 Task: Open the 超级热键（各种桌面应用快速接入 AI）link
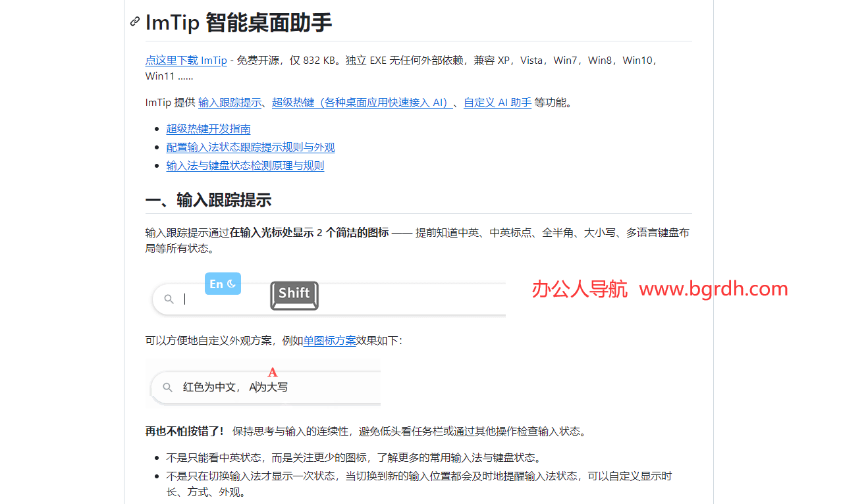[362, 103]
